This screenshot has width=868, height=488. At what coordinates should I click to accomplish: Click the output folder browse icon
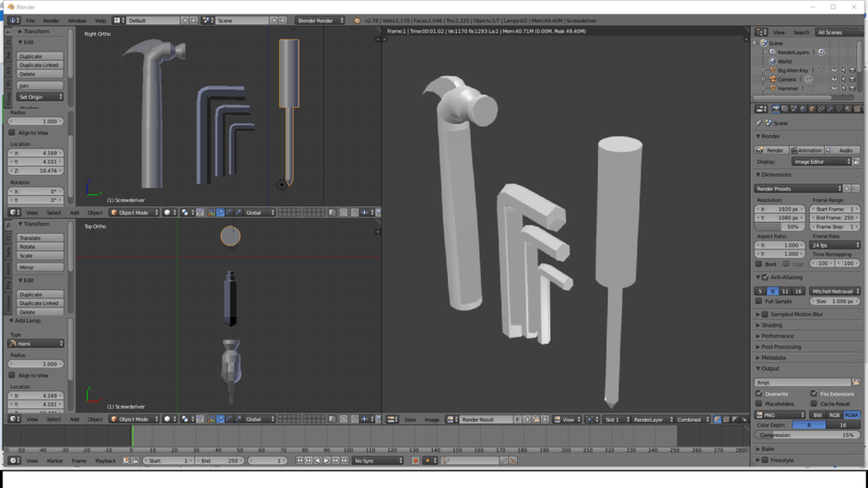pyautogui.click(x=855, y=382)
